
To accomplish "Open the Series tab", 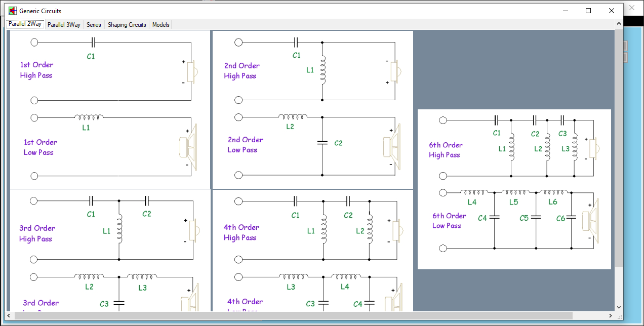I will pyautogui.click(x=94, y=24).
